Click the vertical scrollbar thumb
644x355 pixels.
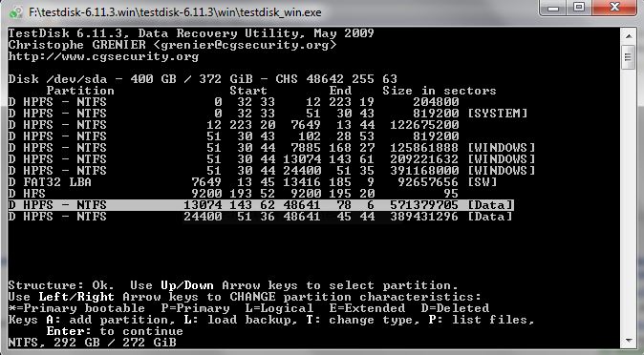(629, 57)
